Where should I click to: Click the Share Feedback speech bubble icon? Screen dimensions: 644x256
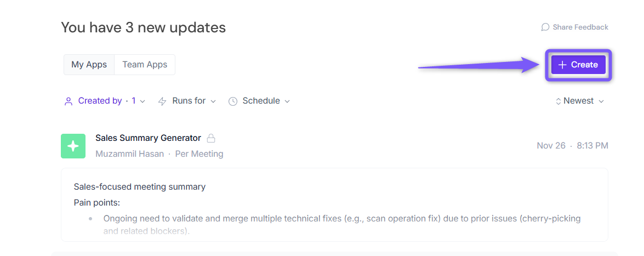(x=545, y=27)
